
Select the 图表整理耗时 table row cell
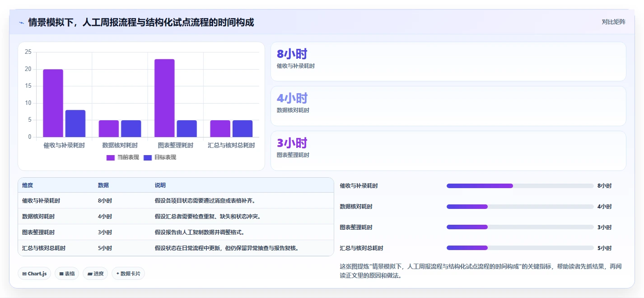click(38, 232)
